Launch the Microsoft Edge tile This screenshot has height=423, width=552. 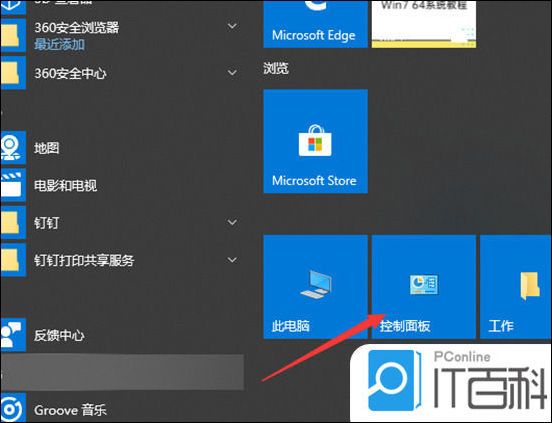point(315,24)
